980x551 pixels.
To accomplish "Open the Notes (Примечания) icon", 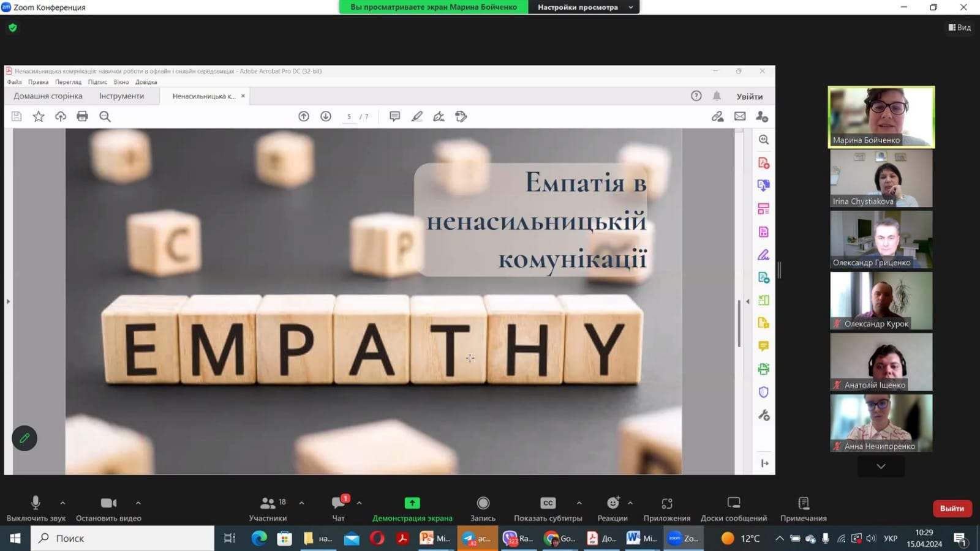I will [804, 503].
